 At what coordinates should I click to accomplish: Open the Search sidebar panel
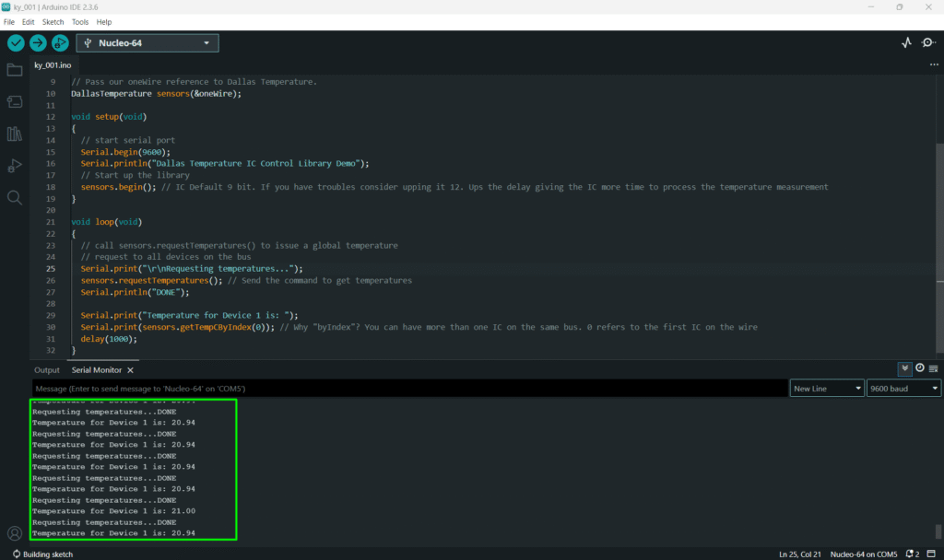pos(15,197)
